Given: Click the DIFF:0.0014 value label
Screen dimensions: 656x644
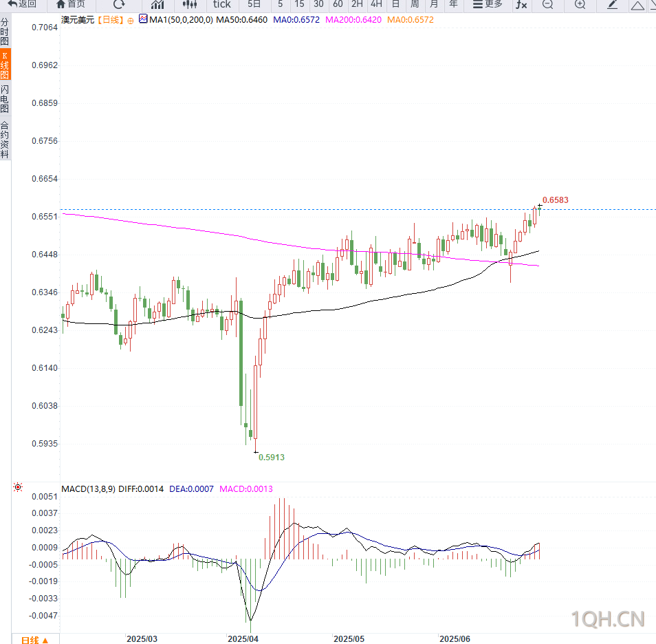Looking at the screenshot, I should [x=141, y=489].
